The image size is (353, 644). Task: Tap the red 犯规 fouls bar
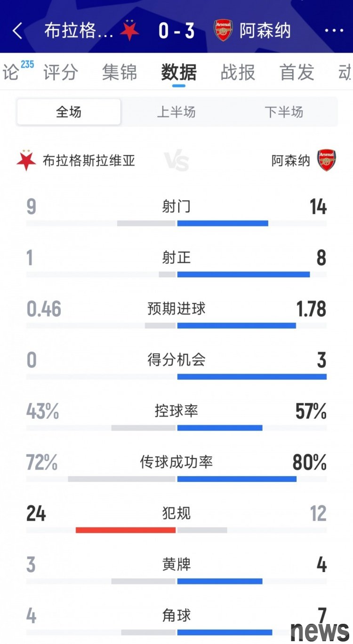126,530
